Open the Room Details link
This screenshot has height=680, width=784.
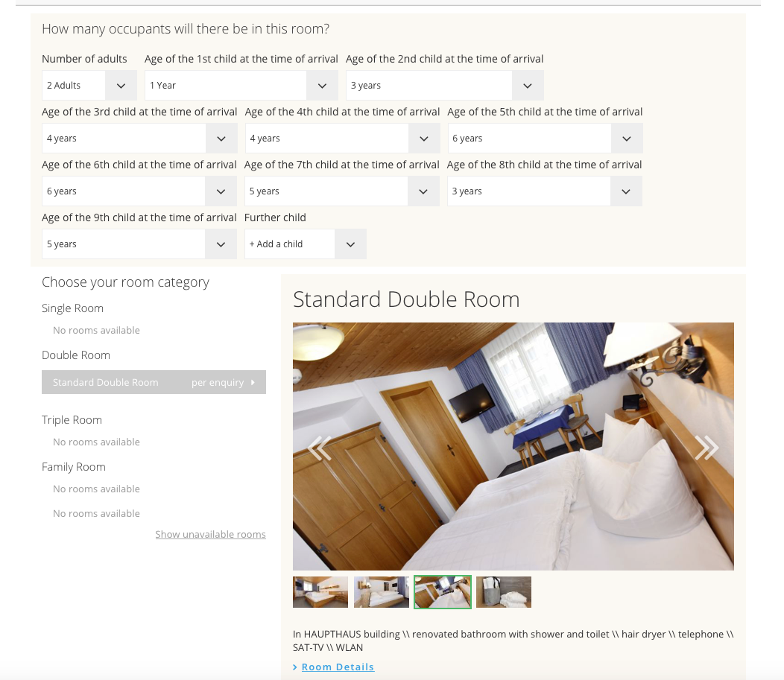[337, 667]
